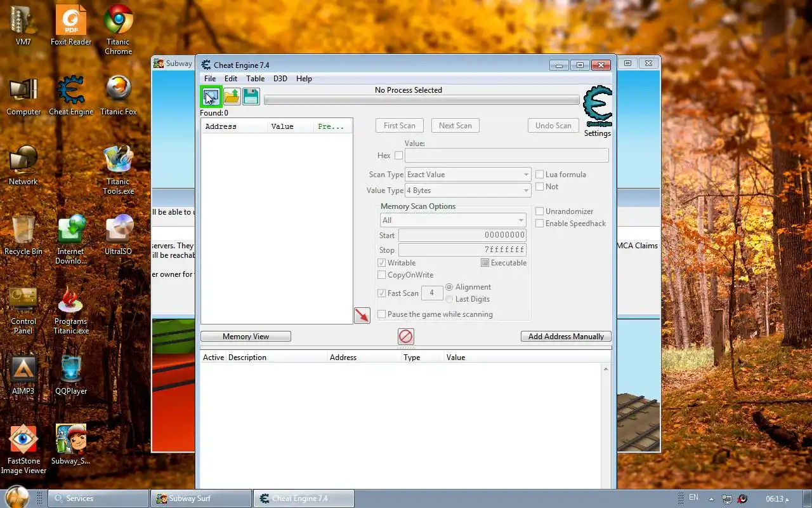Switch to Subway Surf taskbar button
Viewport: 812px width, 508px height.
coord(201,498)
